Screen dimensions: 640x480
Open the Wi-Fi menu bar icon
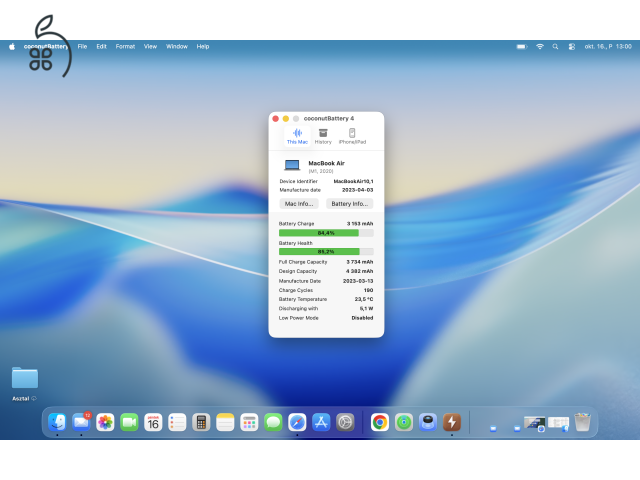540,47
